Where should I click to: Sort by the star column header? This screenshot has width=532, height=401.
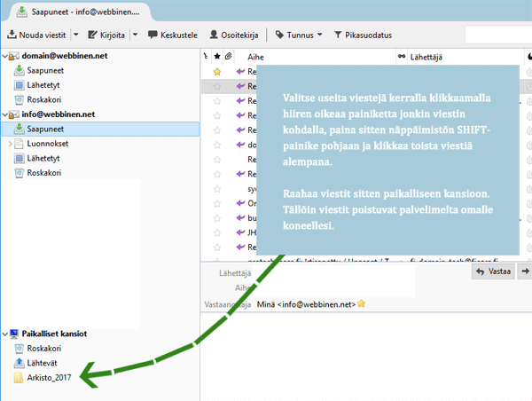point(217,57)
